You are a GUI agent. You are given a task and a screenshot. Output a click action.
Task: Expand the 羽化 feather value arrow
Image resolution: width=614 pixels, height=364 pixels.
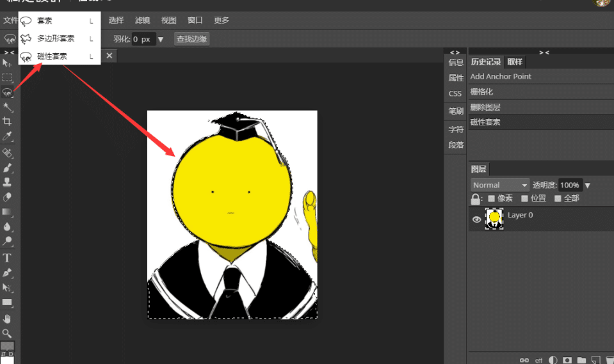click(161, 39)
